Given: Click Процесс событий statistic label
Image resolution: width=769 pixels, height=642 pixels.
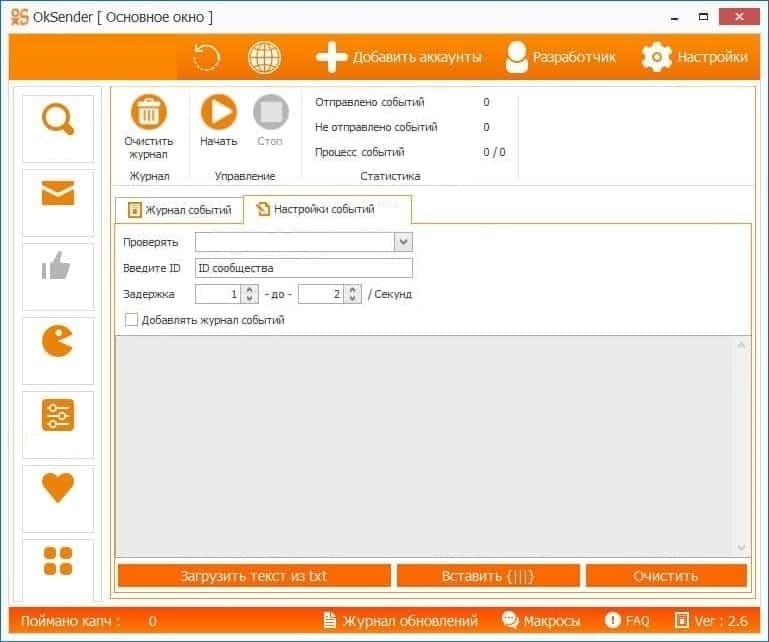Looking at the screenshot, I should 359,152.
